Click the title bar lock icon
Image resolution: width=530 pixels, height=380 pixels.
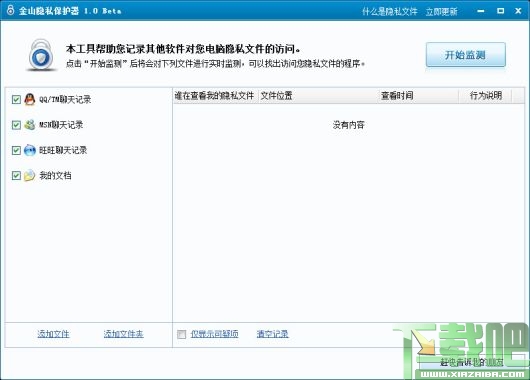(10, 10)
